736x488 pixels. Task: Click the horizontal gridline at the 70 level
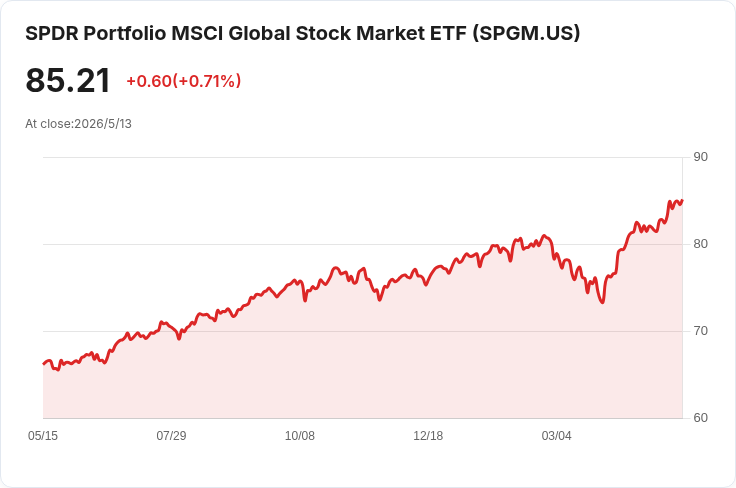pos(362,331)
